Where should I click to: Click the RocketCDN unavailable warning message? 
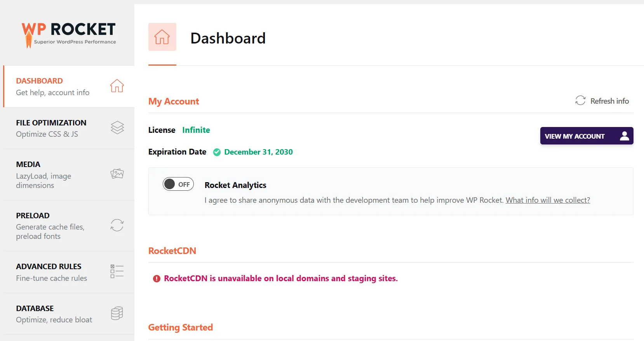coord(281,278)
